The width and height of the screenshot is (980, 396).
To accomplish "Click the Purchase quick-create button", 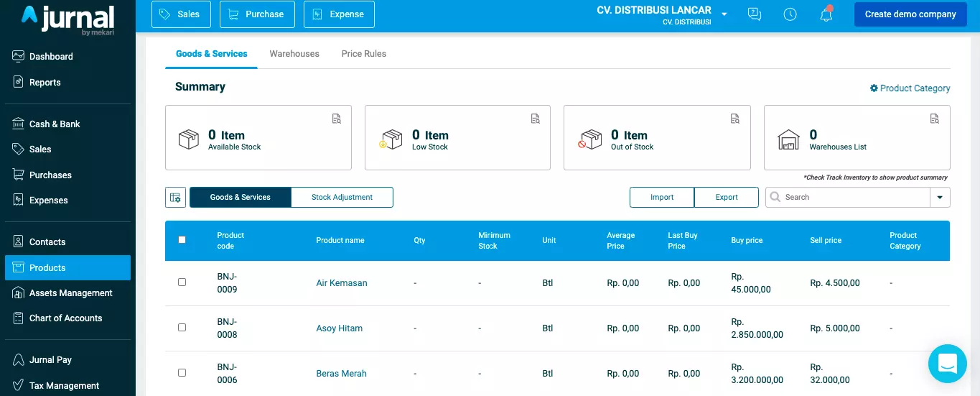I will tap(257, 14).
